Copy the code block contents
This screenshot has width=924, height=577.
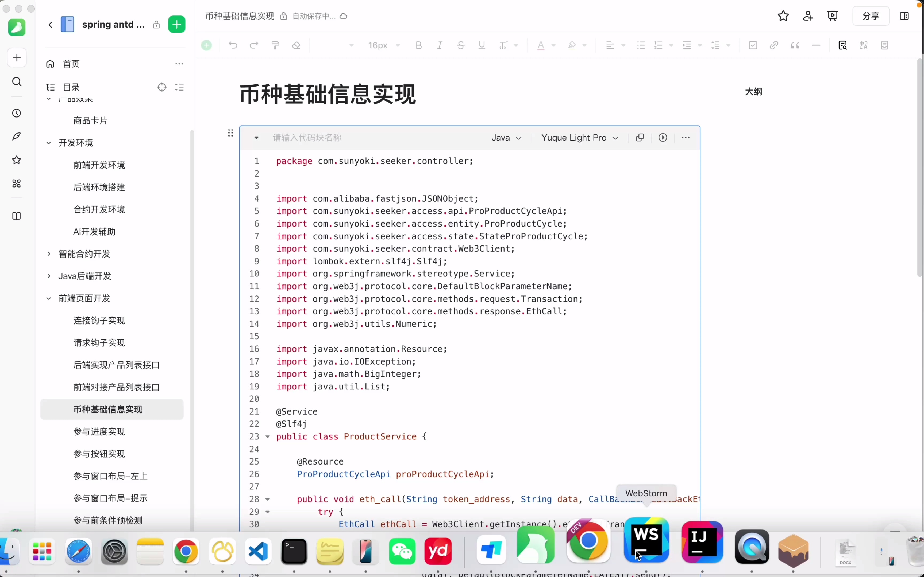point(640,137)
